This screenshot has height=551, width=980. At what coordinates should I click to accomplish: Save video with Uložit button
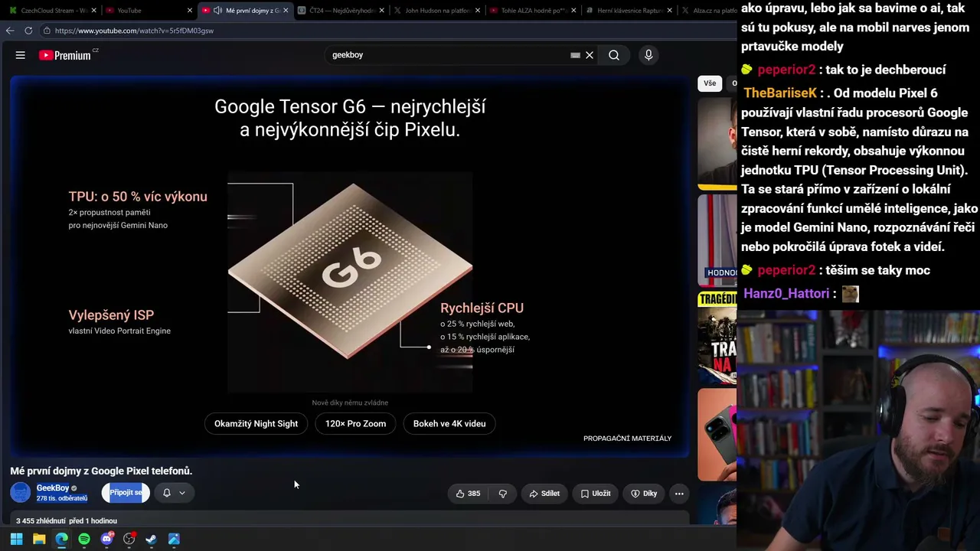tap(596, 494)
